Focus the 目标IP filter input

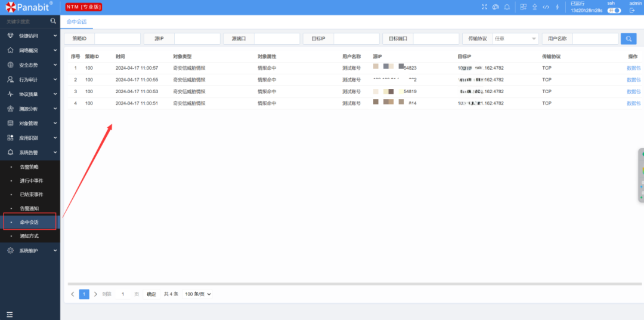(357, 39)
